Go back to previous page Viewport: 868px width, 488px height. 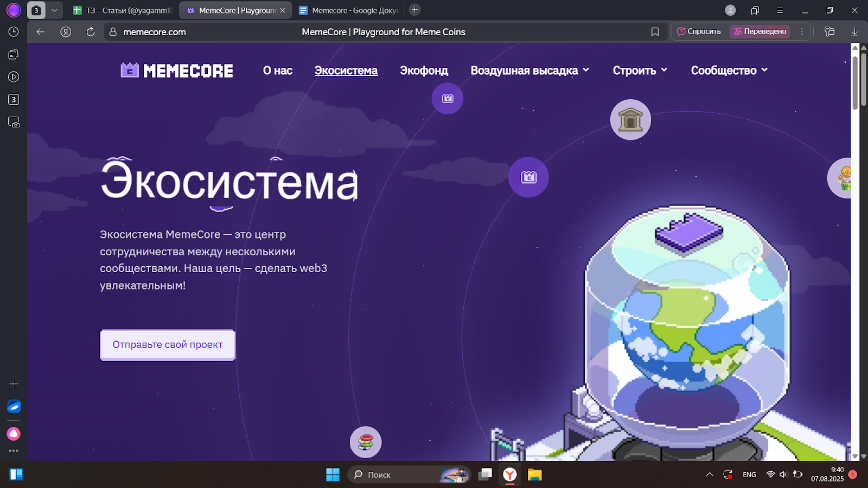(40, 32)
